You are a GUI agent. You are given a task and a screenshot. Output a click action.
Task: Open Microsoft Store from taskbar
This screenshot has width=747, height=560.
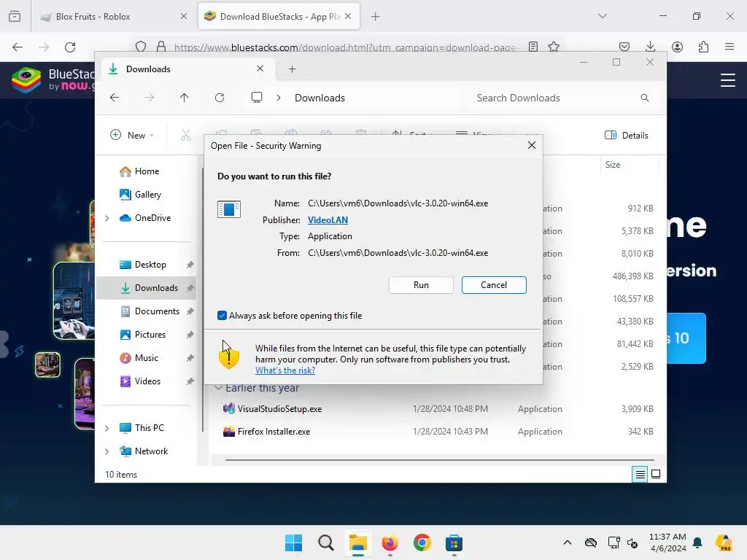point(454,542)
